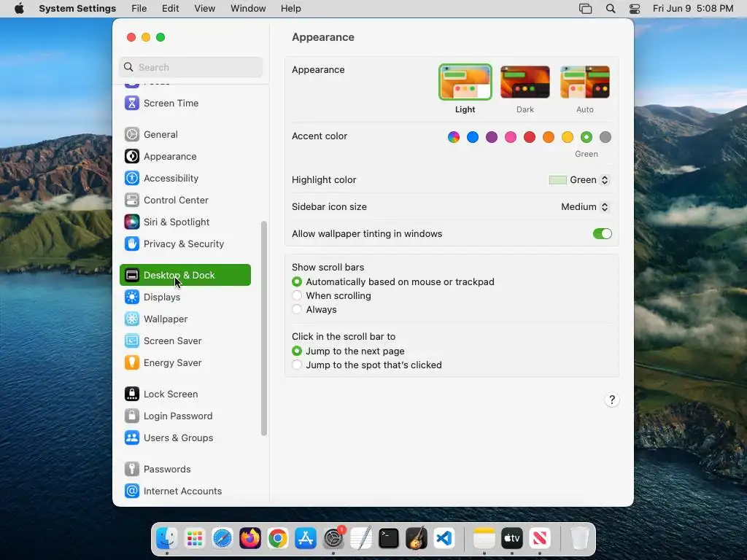The width and height of the screenshot is (747, 560).
Task: Choose the Red accent color
Action: click(530, 137)
